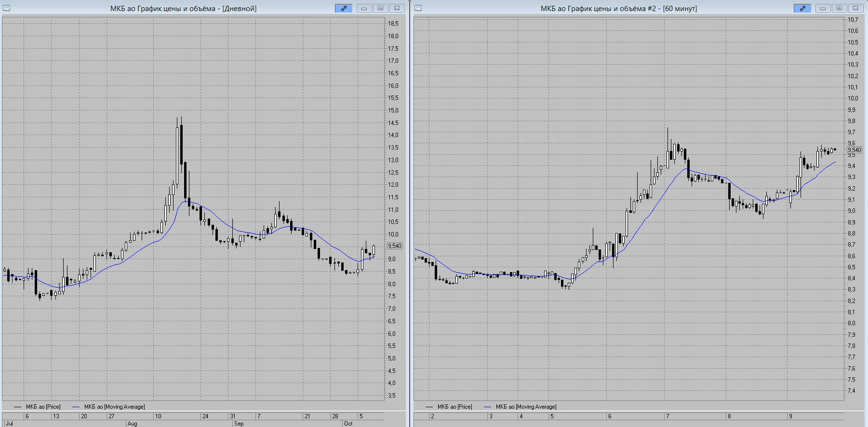Image resolution: width=868 pixels, height=427 pixels.
Task: Click date label '13' on daily chart axis
Action: click(56, 416)
